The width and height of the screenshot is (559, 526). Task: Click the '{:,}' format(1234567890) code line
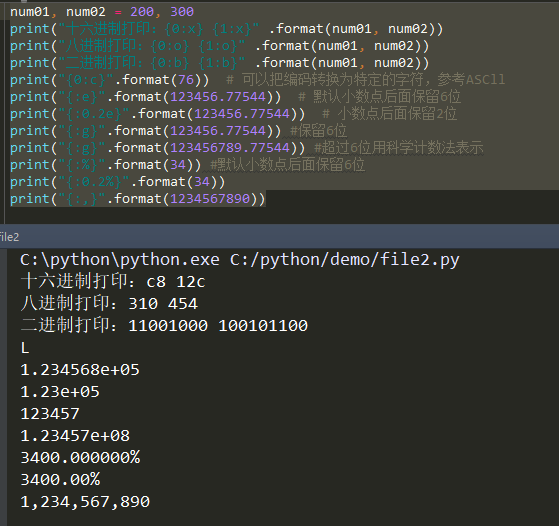(138, 199)
